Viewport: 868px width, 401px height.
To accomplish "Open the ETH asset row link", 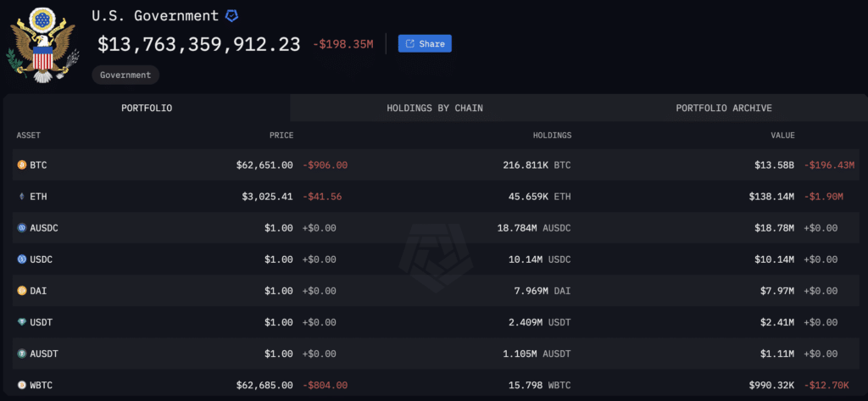I will tap(437, 197).
